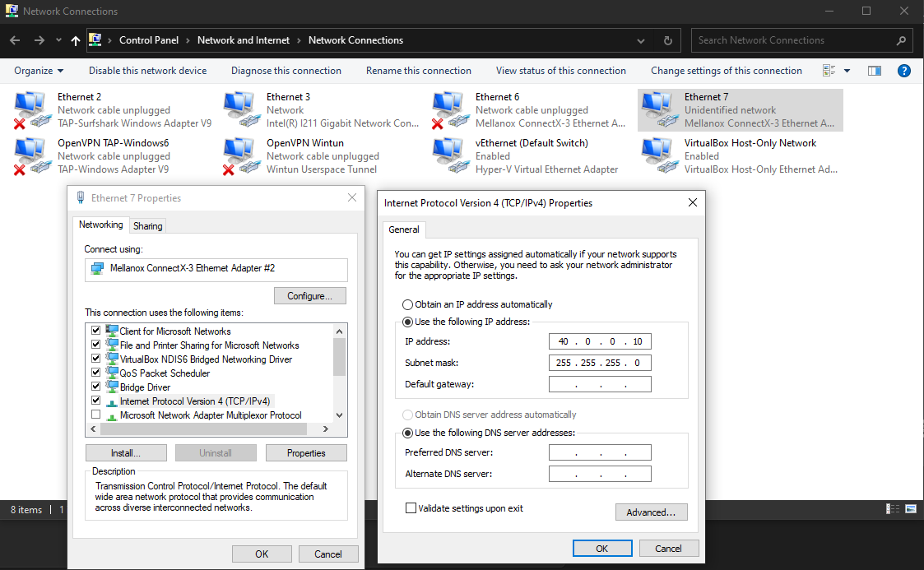Select the Ethernet 2 adapter icon
924x570 pixels.
(x=31, y=109)
